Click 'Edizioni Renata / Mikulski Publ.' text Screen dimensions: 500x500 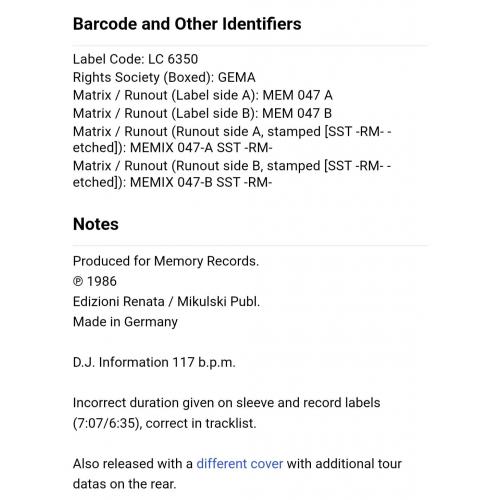tap(166, 302)
